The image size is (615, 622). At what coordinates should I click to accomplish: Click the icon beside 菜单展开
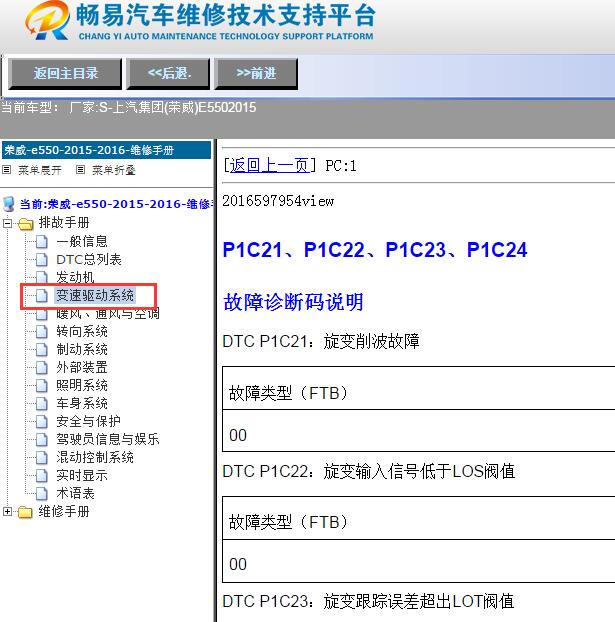6,170
